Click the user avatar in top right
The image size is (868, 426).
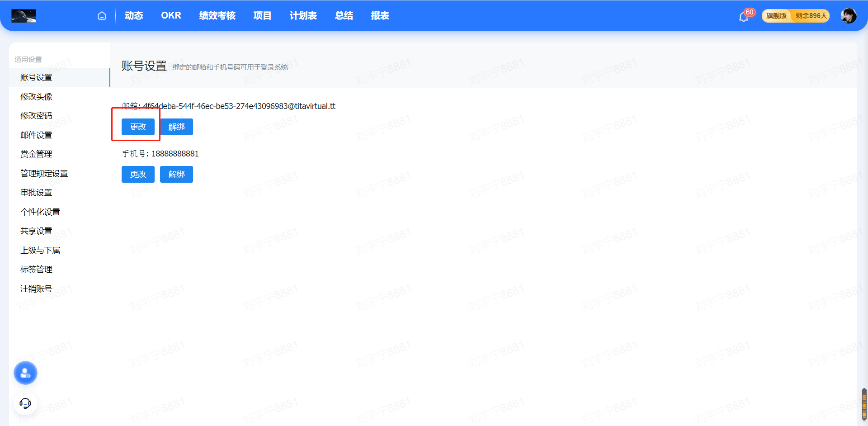pos(848,16)
